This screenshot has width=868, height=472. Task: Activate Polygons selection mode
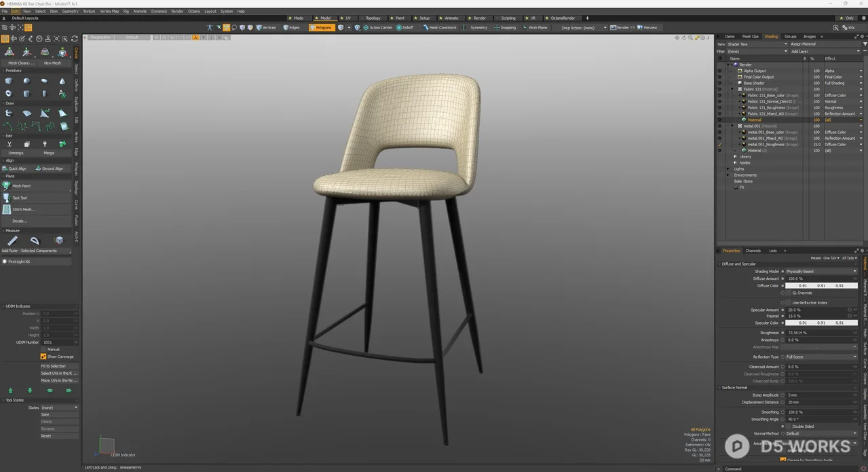[322, 28]
